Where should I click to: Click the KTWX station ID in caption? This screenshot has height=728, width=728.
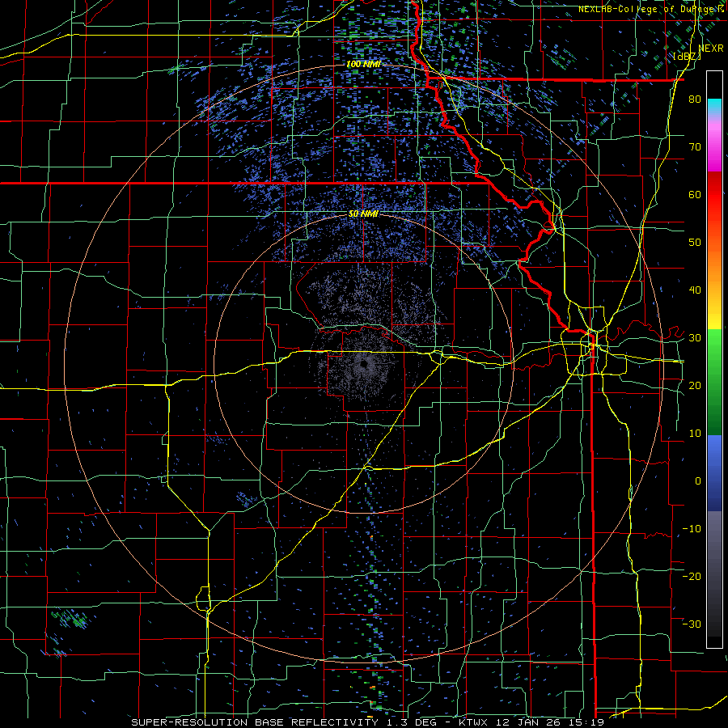coord(472,722)
